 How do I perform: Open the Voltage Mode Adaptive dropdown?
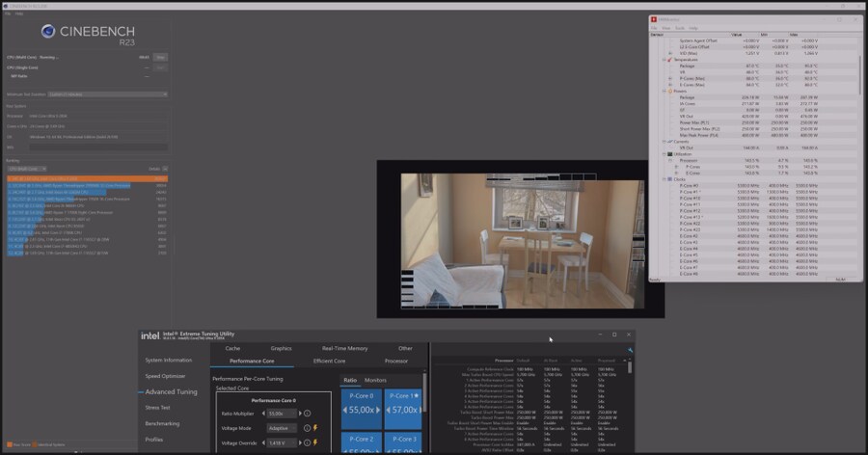click(x=281, y=428)
